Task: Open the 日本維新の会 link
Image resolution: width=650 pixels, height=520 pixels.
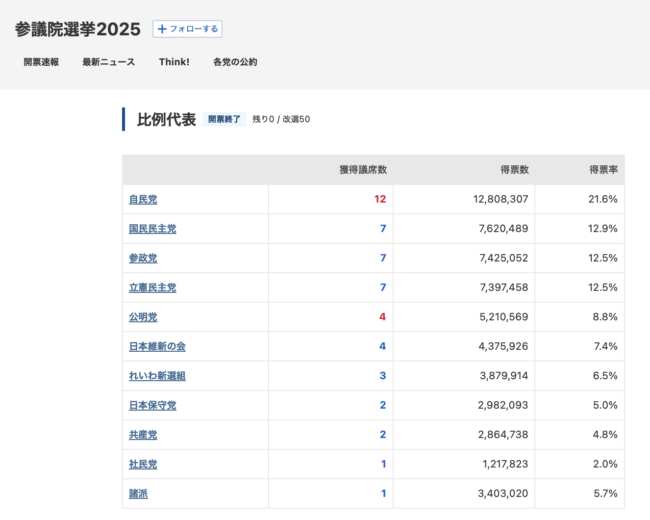Action: [x=157, y=347]
